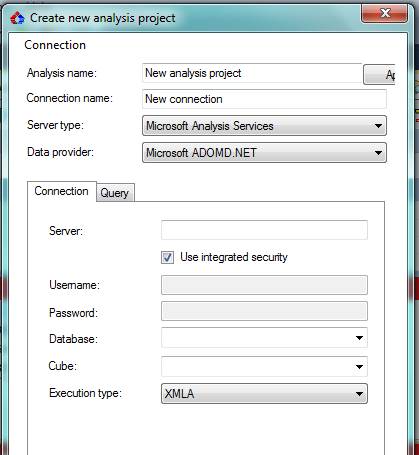Image resolution: width=419 pixels, height=455 pixels.
Task: Click the Use integrated security label
Action: [x=234, y=257]
